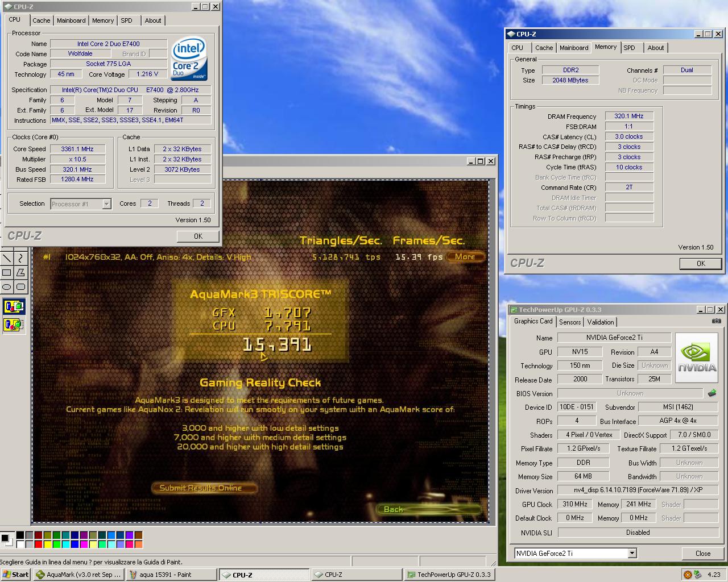Viewport: 728px width, 582px height.
Task: Click the CAS# Latency value 3.0 clocks
Action: pos(629,136)
